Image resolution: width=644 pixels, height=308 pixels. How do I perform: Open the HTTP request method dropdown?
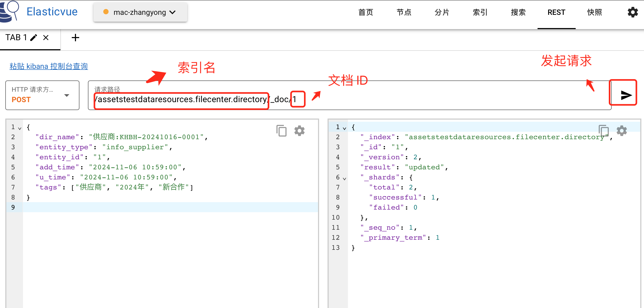(67, 95)
